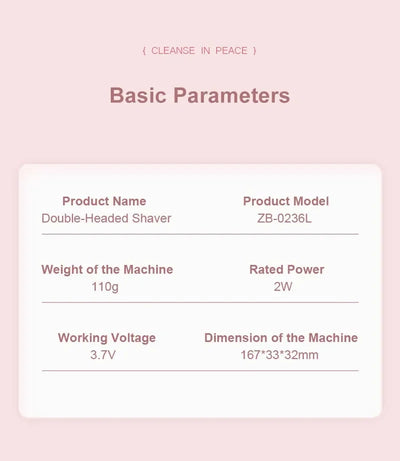Click the 167*33*32mm dimension value
This screenshot has height=461, width=400.
(x=279, y=355)
